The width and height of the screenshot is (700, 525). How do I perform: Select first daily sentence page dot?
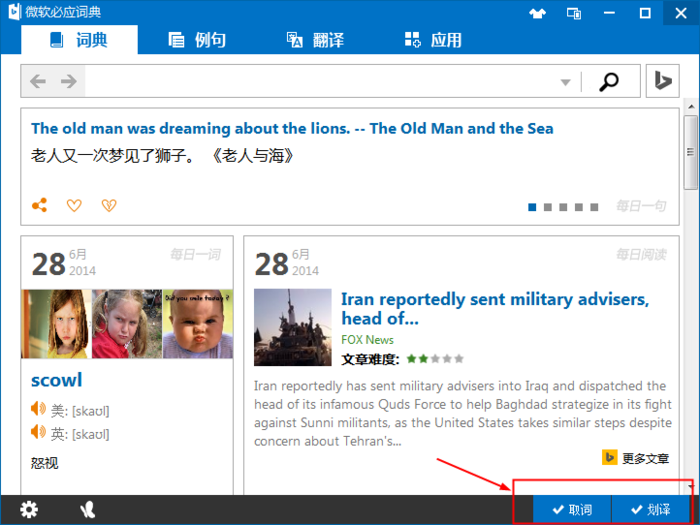pos(532,207)
